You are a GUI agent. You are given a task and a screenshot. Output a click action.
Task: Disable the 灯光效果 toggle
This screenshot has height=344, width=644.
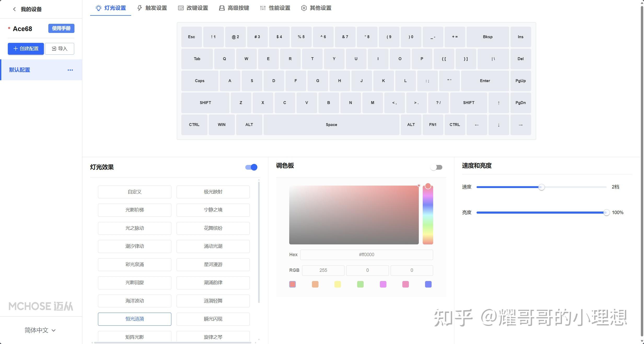tap(251, 167)
